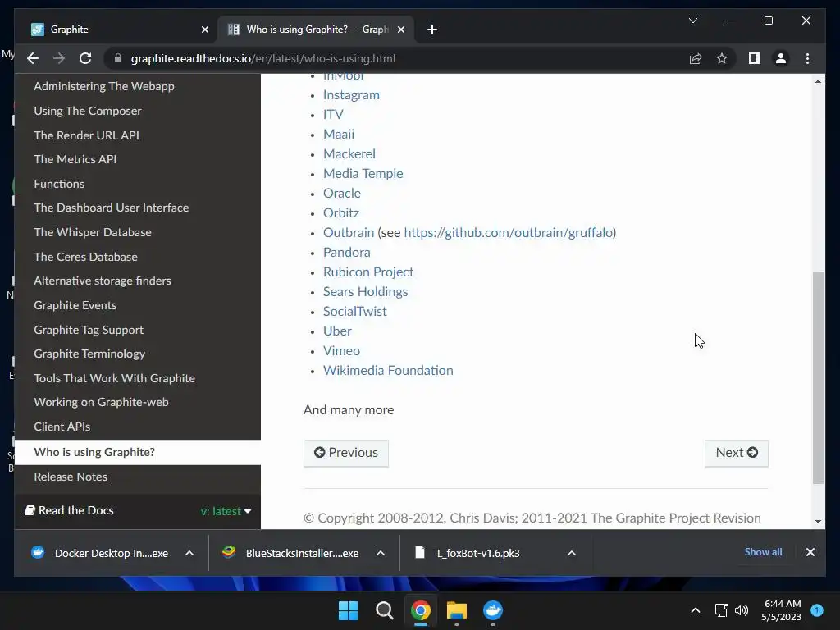This screenshot has width=840, height=630.
Task: Open Tools That Work With Graphite
Action: [114, 378]
